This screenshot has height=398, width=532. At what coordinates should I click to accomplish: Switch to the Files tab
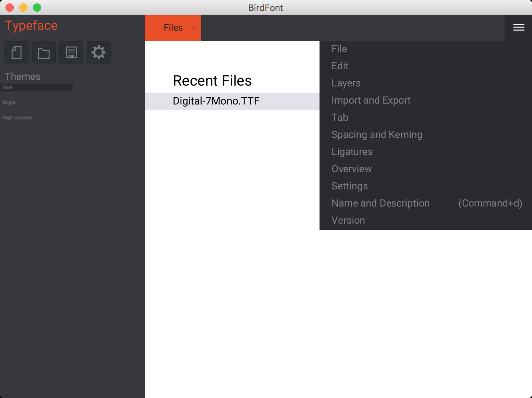pyautogui.click(x=173, y=28)
